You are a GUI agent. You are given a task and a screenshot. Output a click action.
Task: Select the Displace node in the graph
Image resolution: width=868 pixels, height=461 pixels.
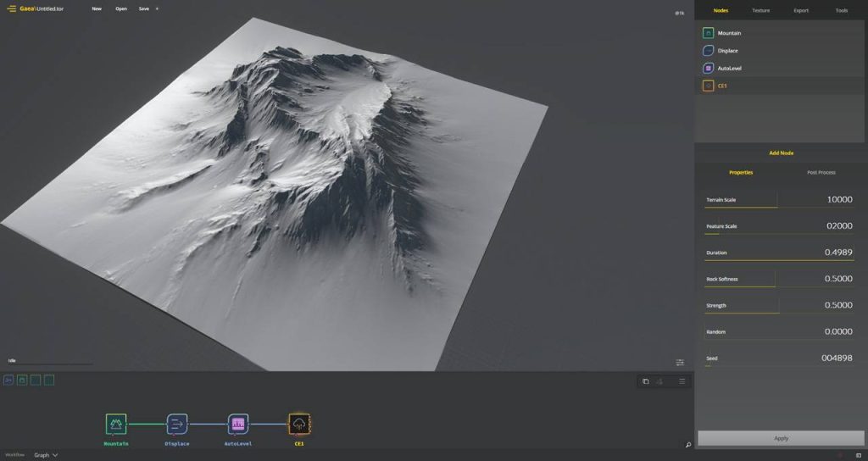click(177, 423)
